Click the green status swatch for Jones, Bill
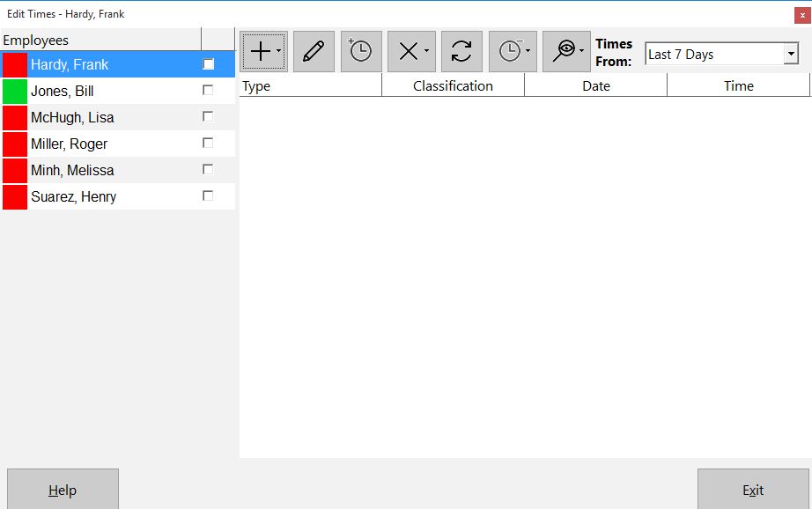 (x=15, y=92)
